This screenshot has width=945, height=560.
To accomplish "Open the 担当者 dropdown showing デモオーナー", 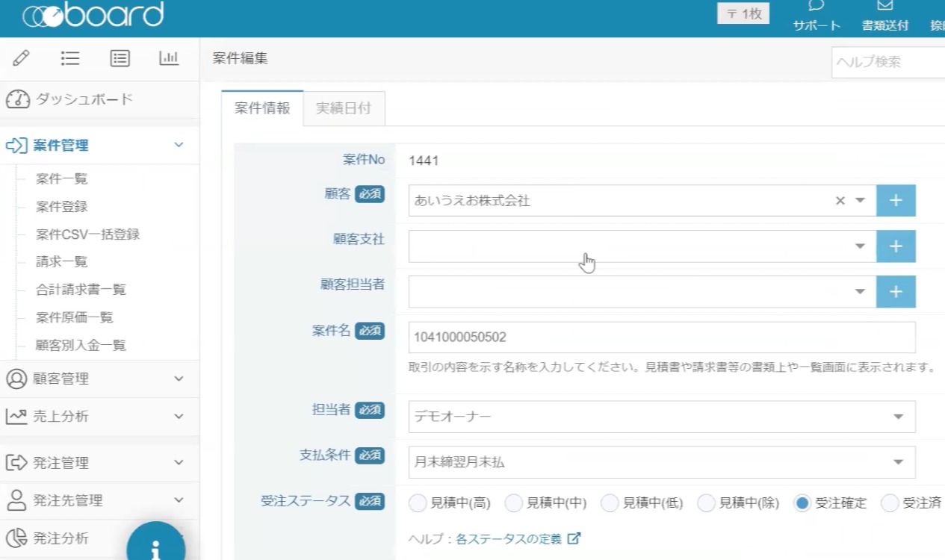I will click(662, 417).
